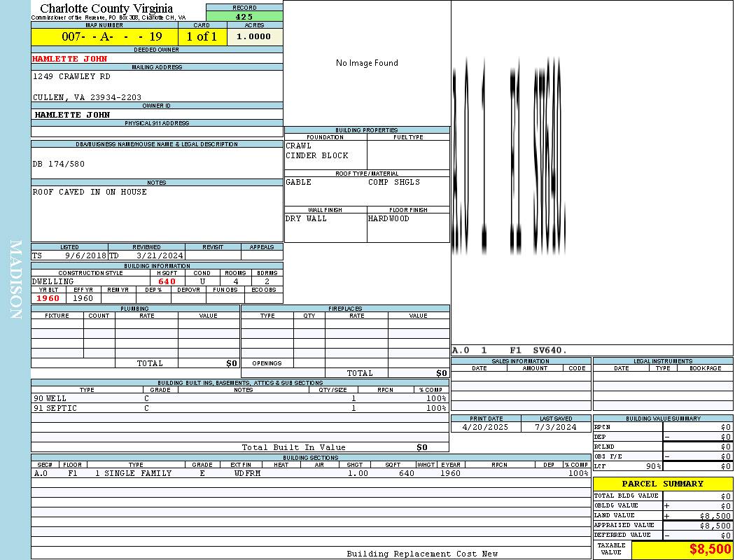Click the '1 of 1' card indicator
735x560 pixels.
202,36
